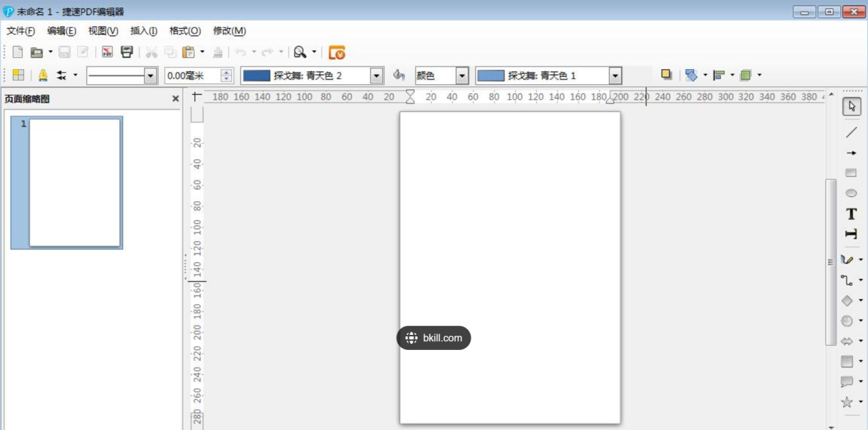Pick the Ellipse tool

[x=851, y=193]
